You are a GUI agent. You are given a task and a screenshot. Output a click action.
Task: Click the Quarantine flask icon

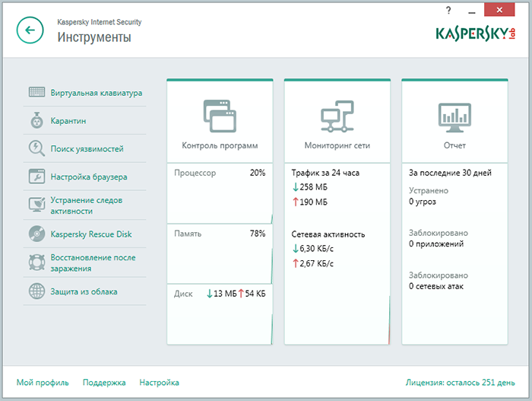tap(36, 120)
